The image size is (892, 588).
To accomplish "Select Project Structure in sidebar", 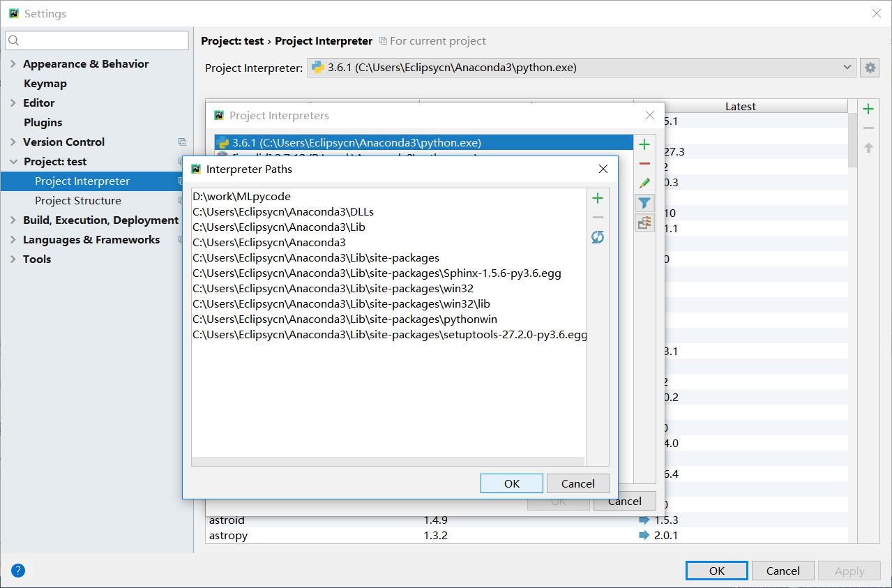I will [x=78, y=200].
